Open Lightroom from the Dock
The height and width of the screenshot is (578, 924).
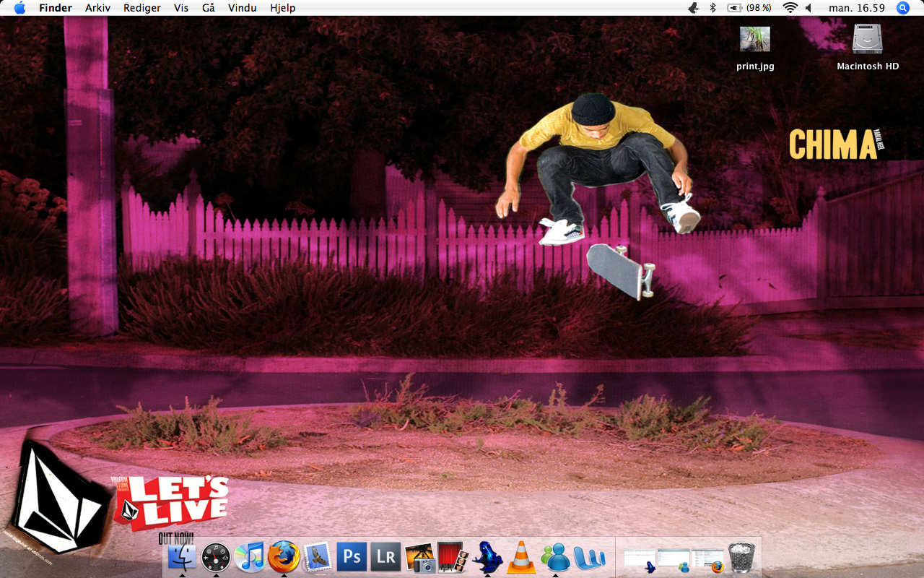[385, 557]
